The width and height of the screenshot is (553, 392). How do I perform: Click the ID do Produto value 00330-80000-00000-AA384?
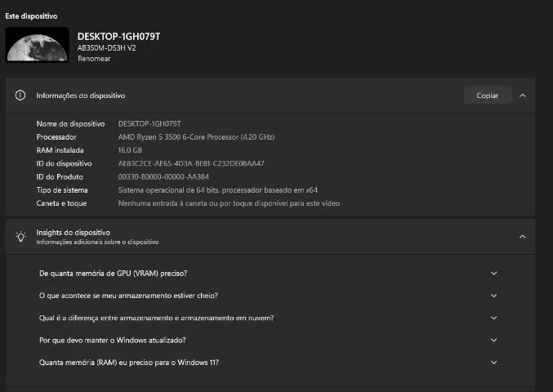[163, 176]
